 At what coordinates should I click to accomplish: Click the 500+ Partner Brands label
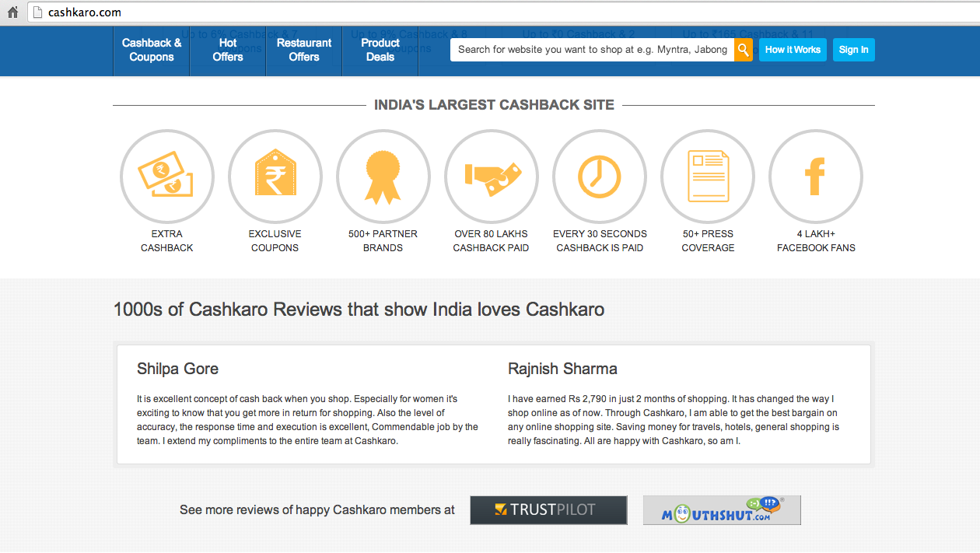(383, 241)
